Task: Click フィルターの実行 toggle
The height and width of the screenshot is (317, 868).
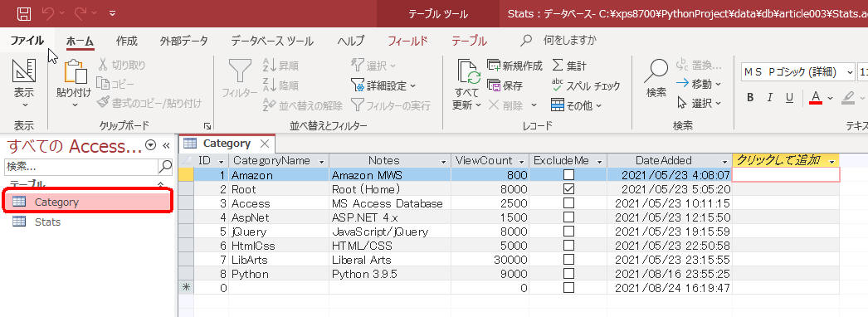Action: (x=390, y=105)
